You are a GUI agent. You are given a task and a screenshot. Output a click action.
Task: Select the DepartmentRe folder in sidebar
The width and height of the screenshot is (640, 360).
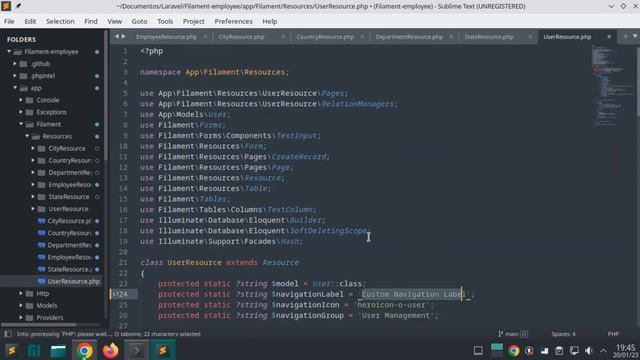pos(70,173)
